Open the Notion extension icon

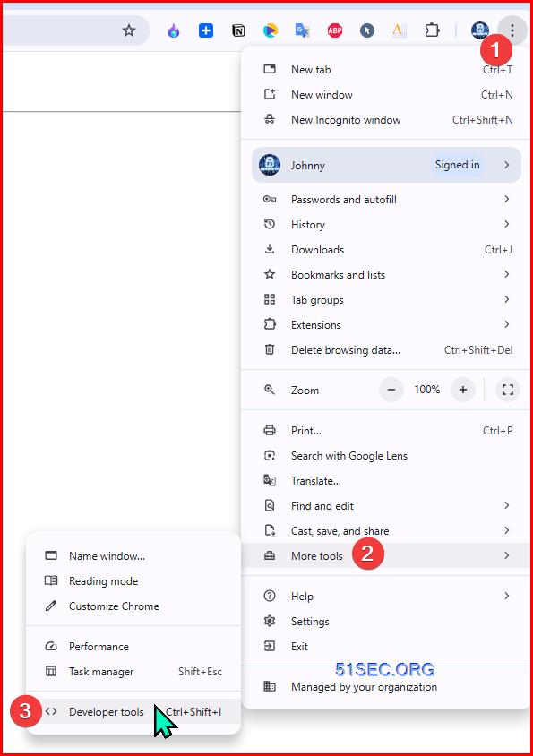[238, 30]
